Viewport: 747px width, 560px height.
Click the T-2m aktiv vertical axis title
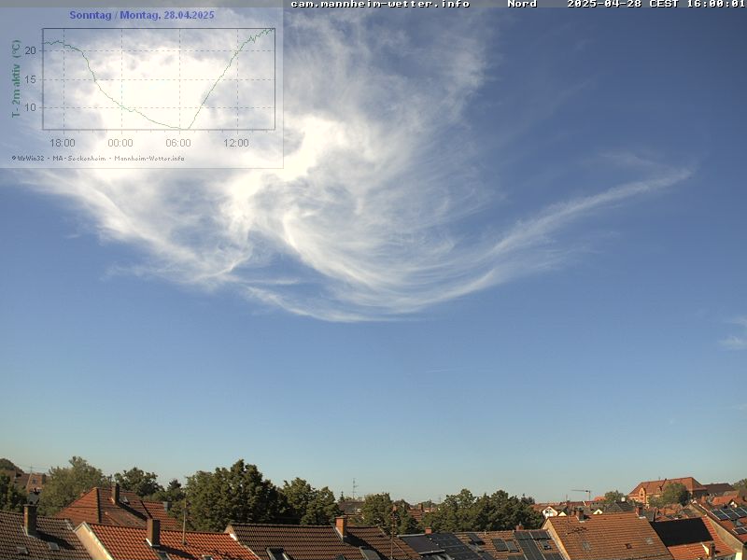click(x=16, y=78)
